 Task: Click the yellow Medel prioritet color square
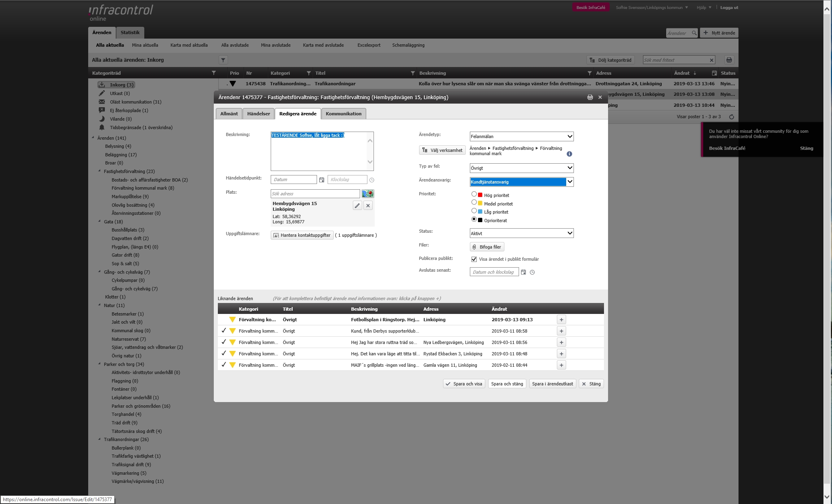coord(480,203)
